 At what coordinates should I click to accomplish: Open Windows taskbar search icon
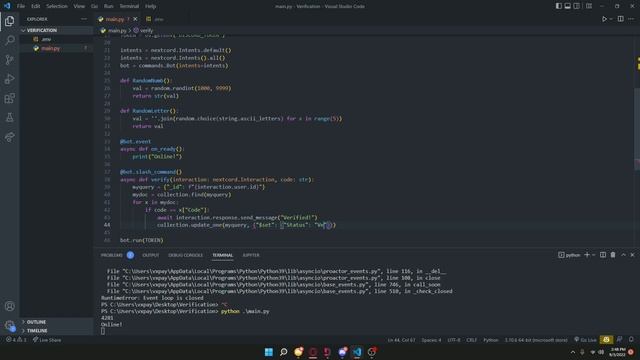(x=283, y=352)
